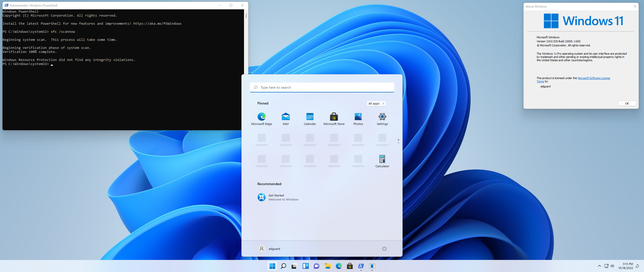Click OK in About Windows dialog

pyautogui.click(x=627, y=104)
